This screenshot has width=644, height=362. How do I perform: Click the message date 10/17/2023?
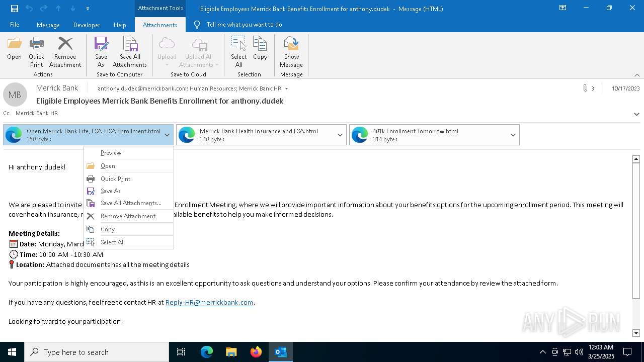625,88
